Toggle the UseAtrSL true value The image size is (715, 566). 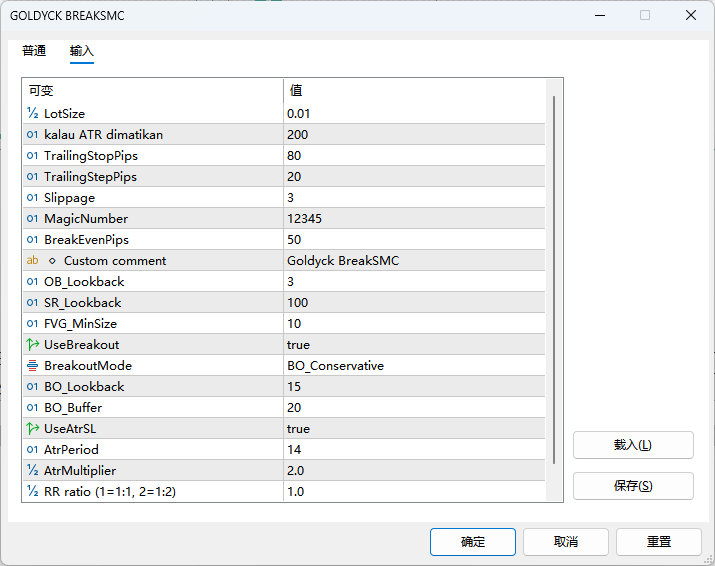pos(414,429)
